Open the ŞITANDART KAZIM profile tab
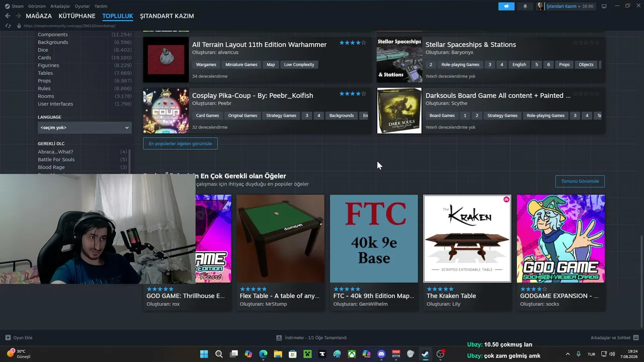This screenshot has height=362, width=644. (167, 16)
